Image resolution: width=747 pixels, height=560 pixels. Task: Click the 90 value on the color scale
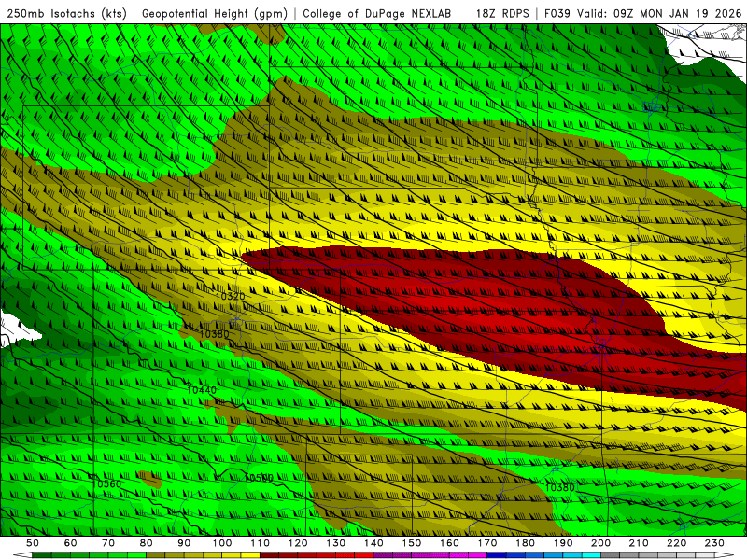click(x=184, y=543)
